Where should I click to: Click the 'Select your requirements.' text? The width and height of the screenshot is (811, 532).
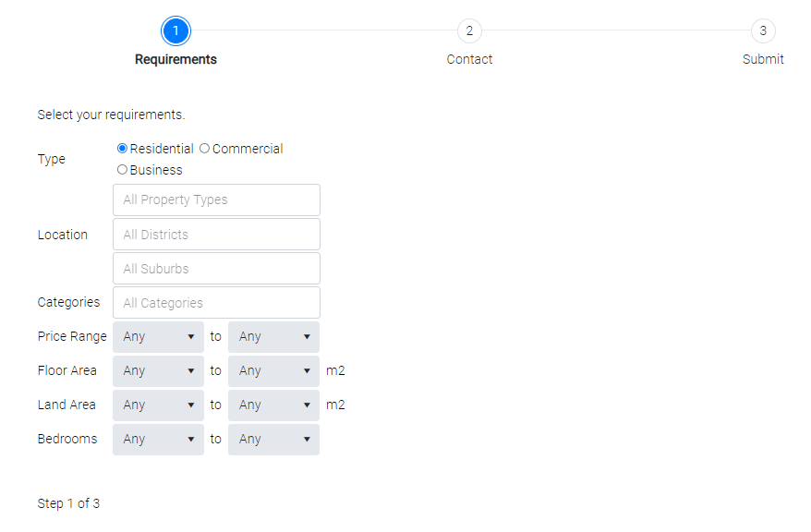[x=111, y=115]
